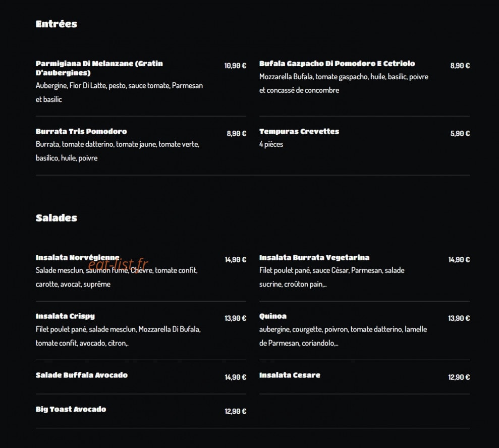Image resolution: width=499 pixels, height=448 pixels.
Task: Click the 5,90 € Tempuras Crevettes price
Action: [x=460, y=134]
